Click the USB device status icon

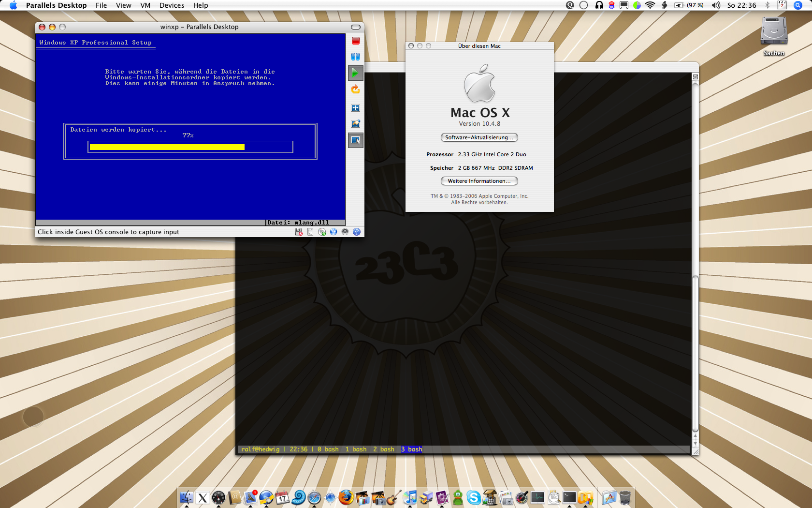tap(357, 232)
